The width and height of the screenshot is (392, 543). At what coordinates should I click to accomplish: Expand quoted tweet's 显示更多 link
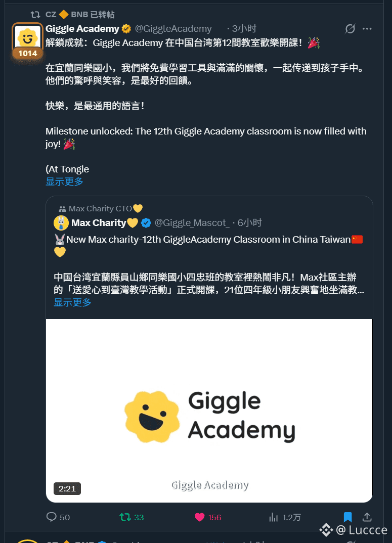(x=72, y=302)
